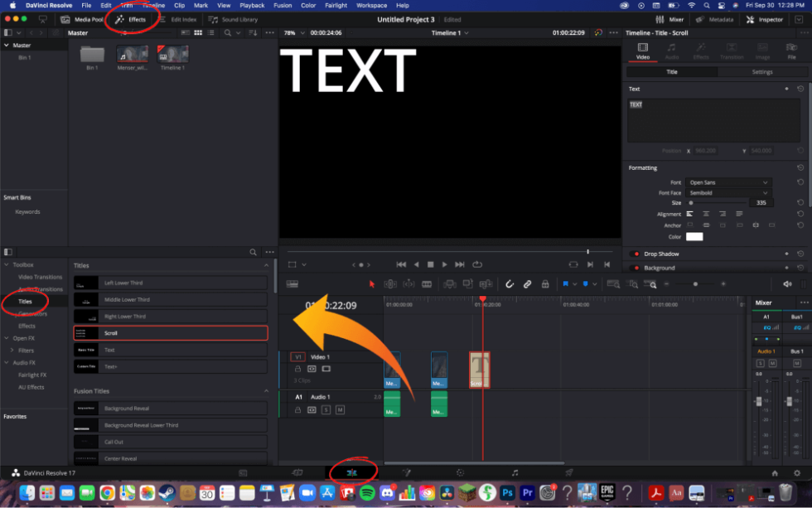Expand the Open FX tree section
The image size is (812, 508).
(7, 338)
